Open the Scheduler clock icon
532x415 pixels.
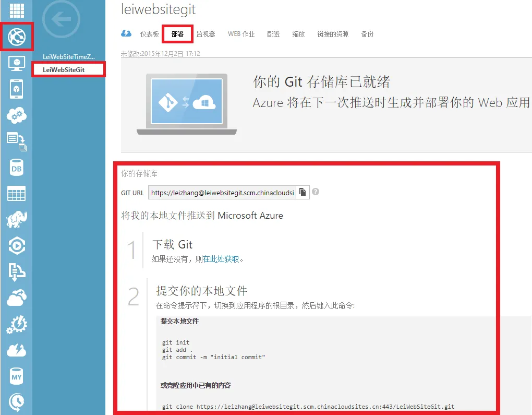(x=17, y=402)
